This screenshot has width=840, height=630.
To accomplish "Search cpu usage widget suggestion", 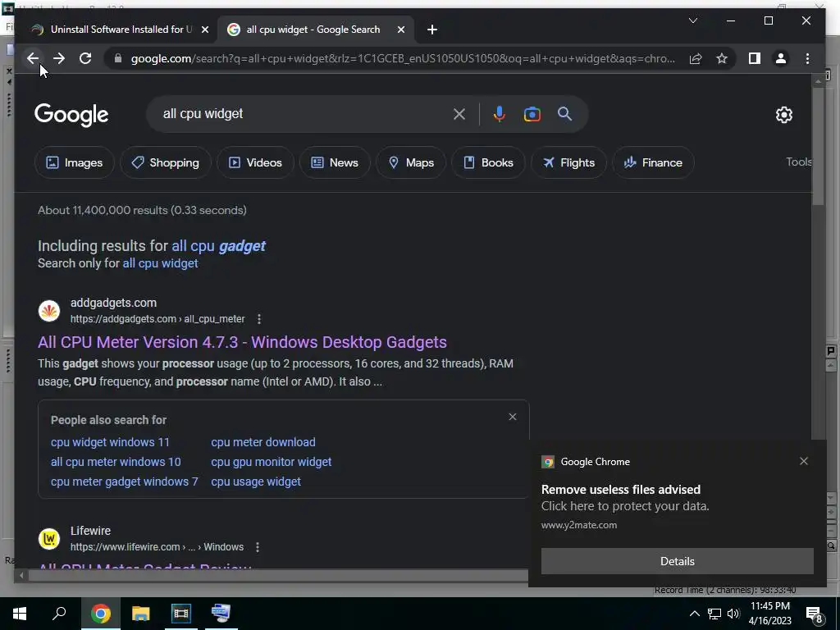I will [256, 482].
